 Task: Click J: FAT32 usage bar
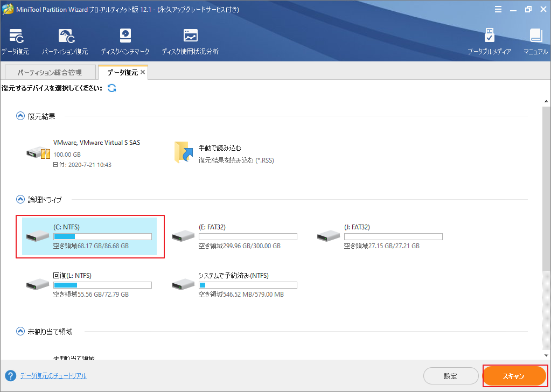tap(393, 237)
